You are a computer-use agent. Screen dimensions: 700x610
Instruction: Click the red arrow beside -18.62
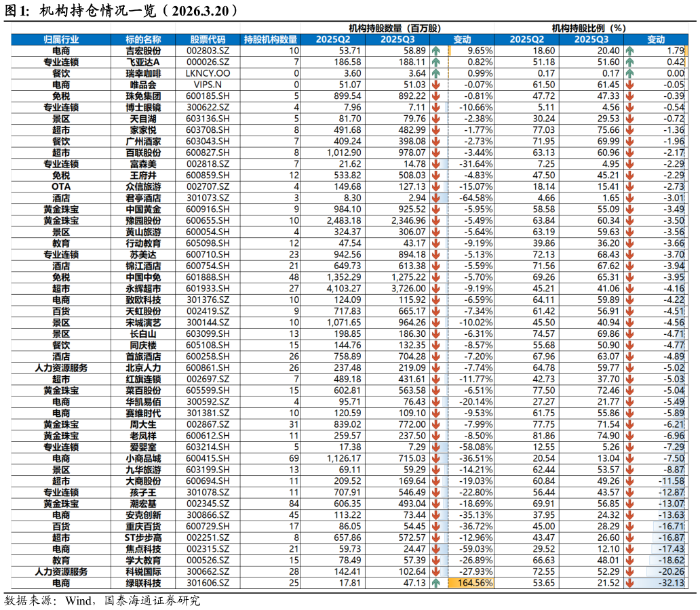629,561
